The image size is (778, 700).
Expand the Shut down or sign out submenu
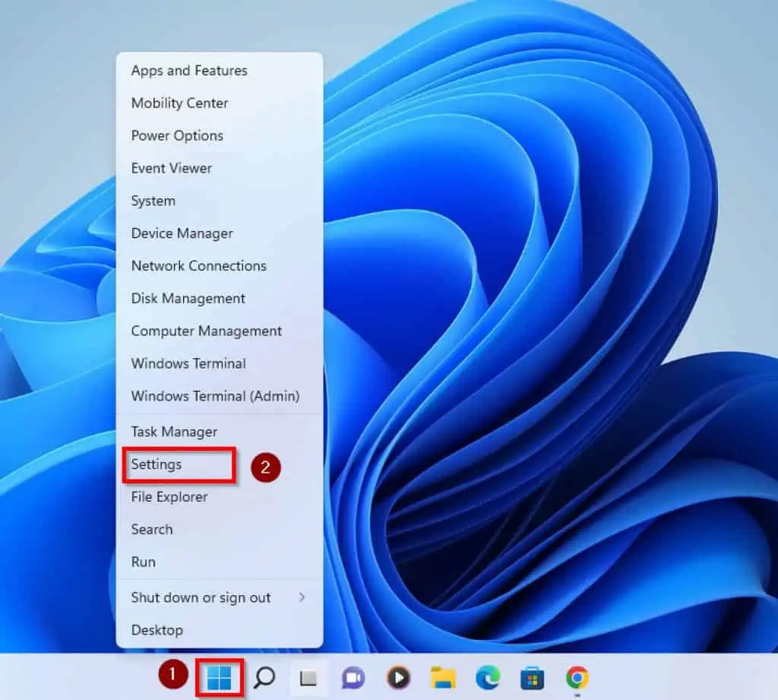200,597
